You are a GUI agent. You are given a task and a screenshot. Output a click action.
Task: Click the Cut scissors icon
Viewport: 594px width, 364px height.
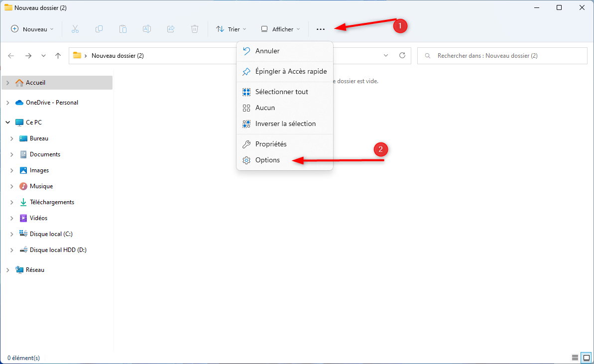pyautogui.click(x=75, y=29)
